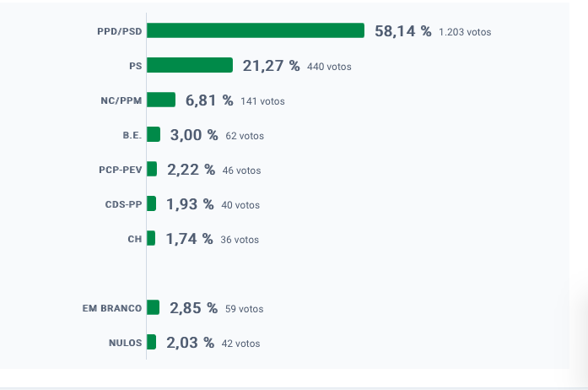
Task: Select the PCP-PEV green bar
Action: coord(152,169)
